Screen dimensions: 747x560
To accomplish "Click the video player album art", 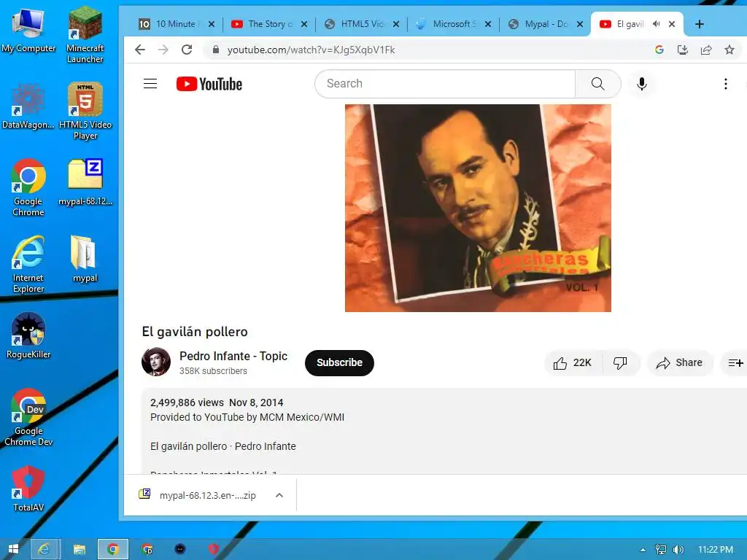I will tap(478, 208).
